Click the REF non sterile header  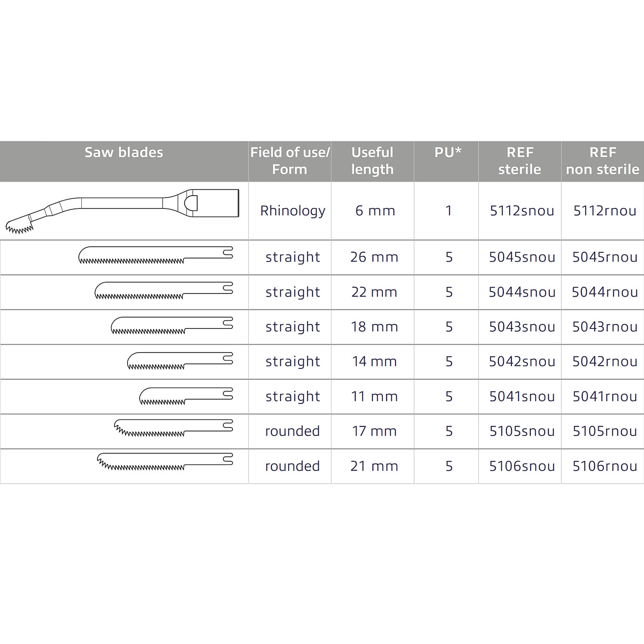pos(603,161)
